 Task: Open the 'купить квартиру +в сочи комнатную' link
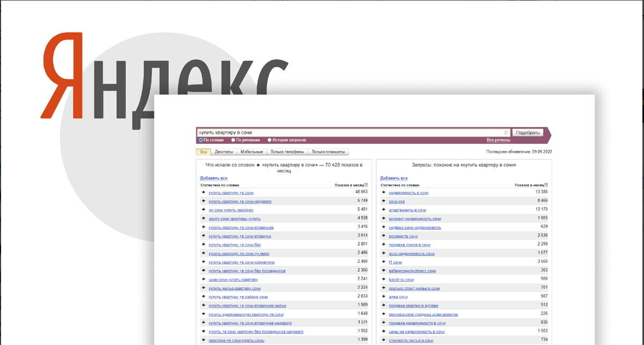point(242,262)
